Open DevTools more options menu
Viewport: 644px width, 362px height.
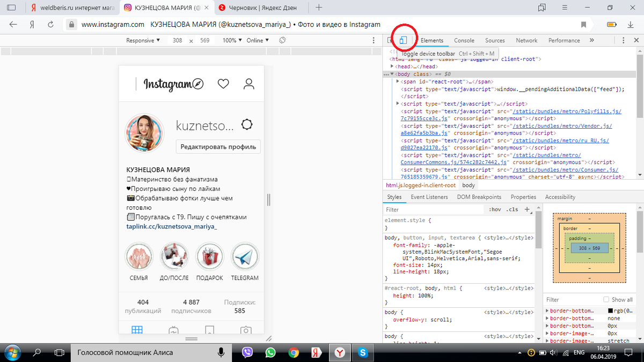[x=623, y=40]
